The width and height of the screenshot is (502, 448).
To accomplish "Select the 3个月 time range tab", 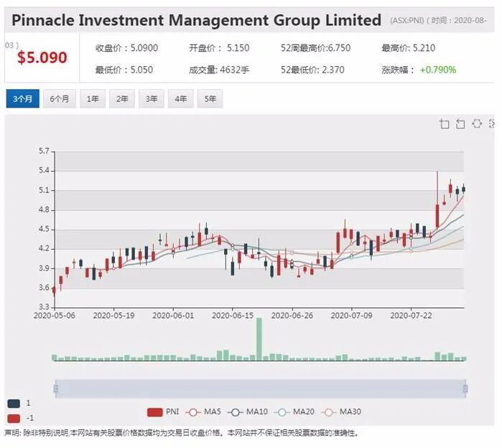I will click(x=23, y=98).
